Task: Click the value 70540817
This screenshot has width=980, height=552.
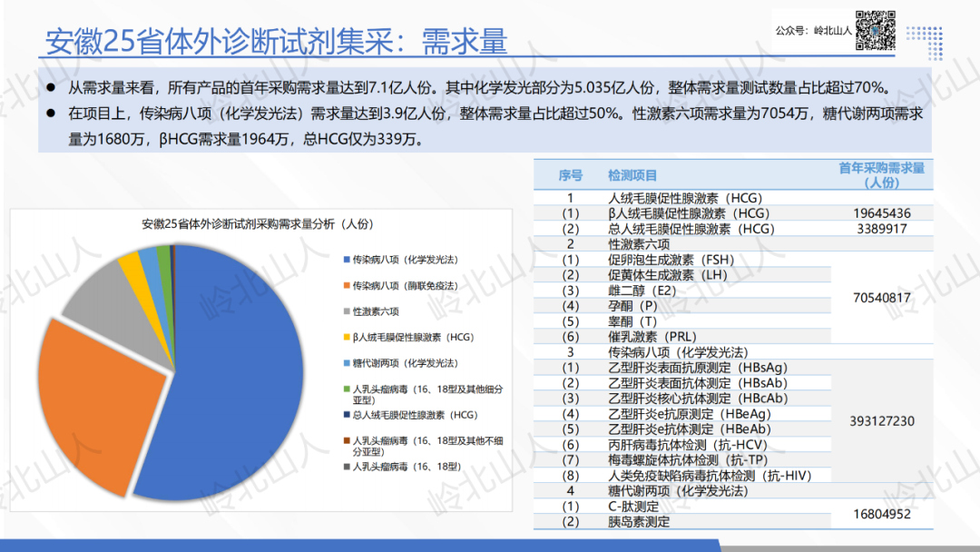Action: [x=882, y=298]
